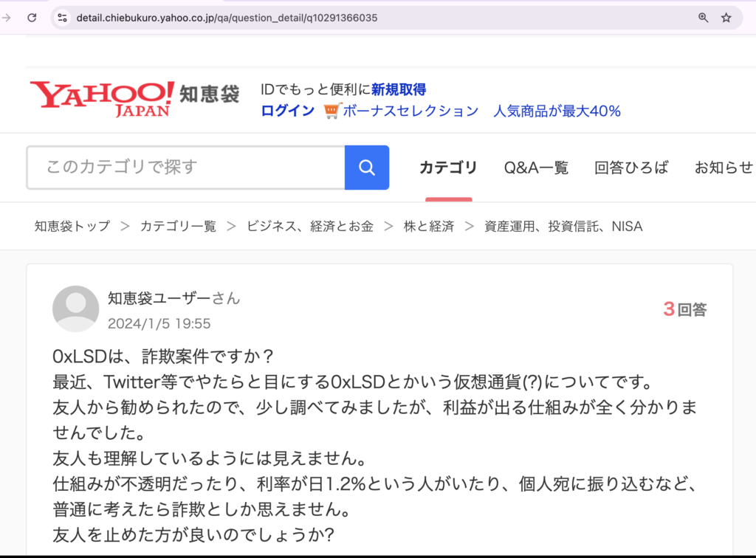Open ビジネス、経済とお金 breadcrumb
Screen dimensions: 756x558
pyautogui.click(x=310, y=226)
